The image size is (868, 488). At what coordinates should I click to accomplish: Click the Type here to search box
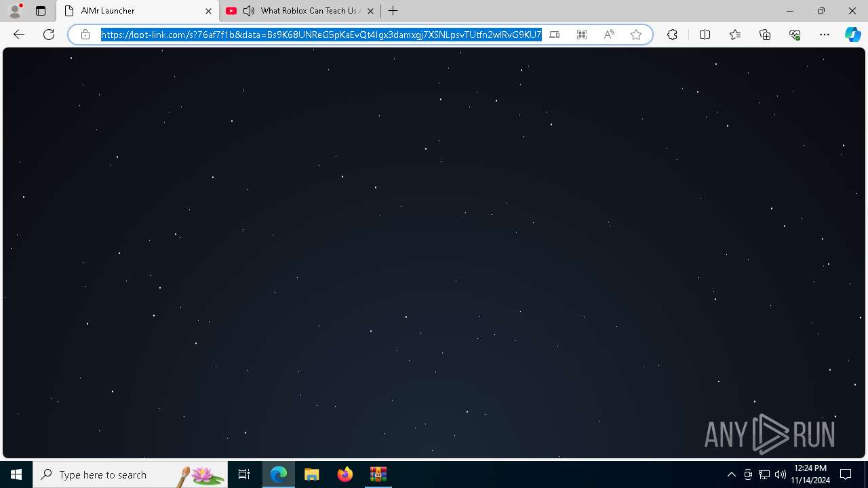[x=130, y=474]
